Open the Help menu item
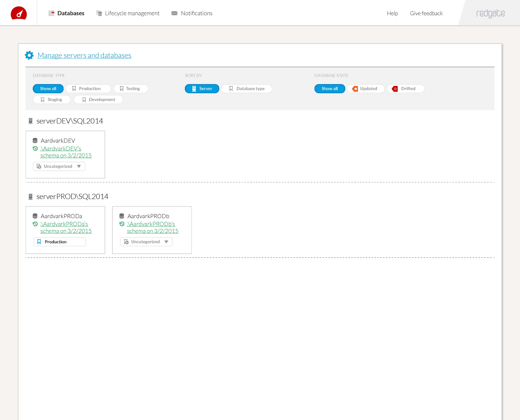This screenshot has width=520, height=420. point(392,13)
